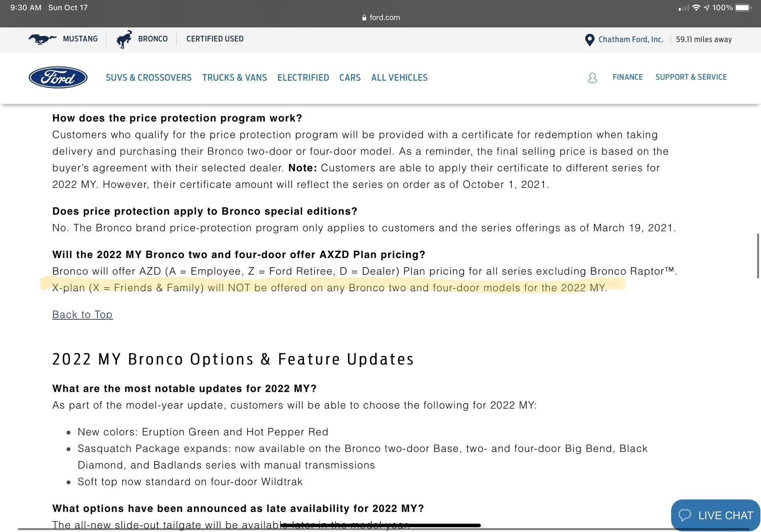
Task: Click the dealer location pin icon
Action: [x=590, y=40]
